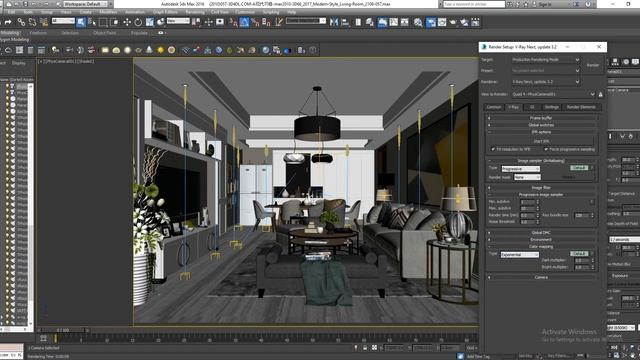Click the Mirror tool icon
Screen dimensions: 640x360
[334, 22]
